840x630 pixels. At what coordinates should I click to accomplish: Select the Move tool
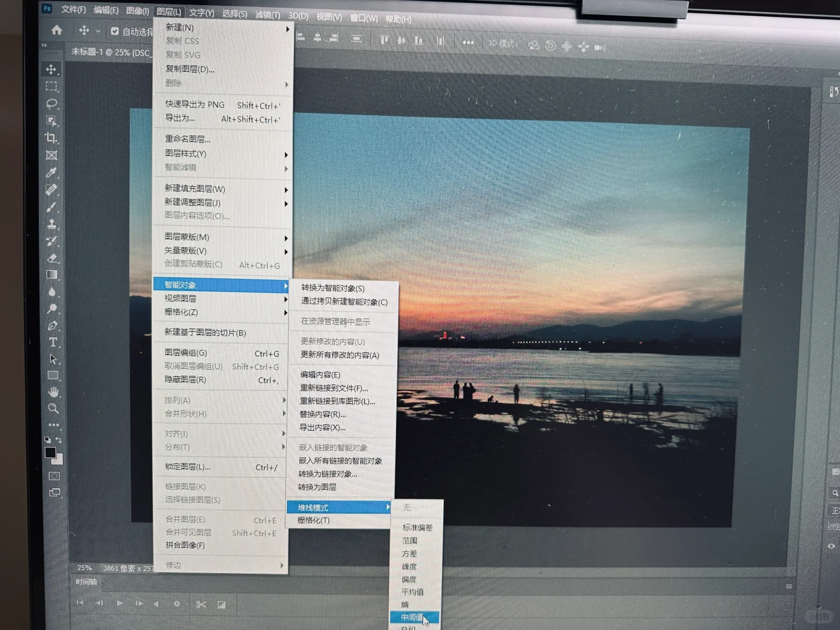[52, 69]
